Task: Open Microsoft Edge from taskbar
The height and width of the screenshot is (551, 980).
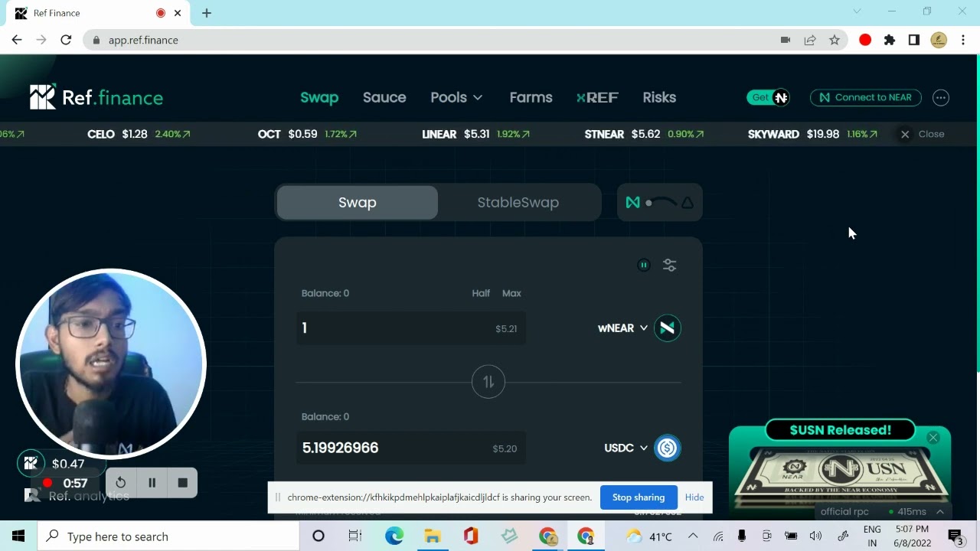Action: coord(394,536)
